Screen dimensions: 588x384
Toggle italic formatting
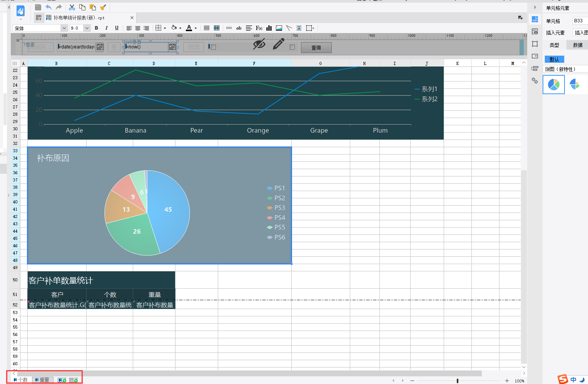(107, 28)
